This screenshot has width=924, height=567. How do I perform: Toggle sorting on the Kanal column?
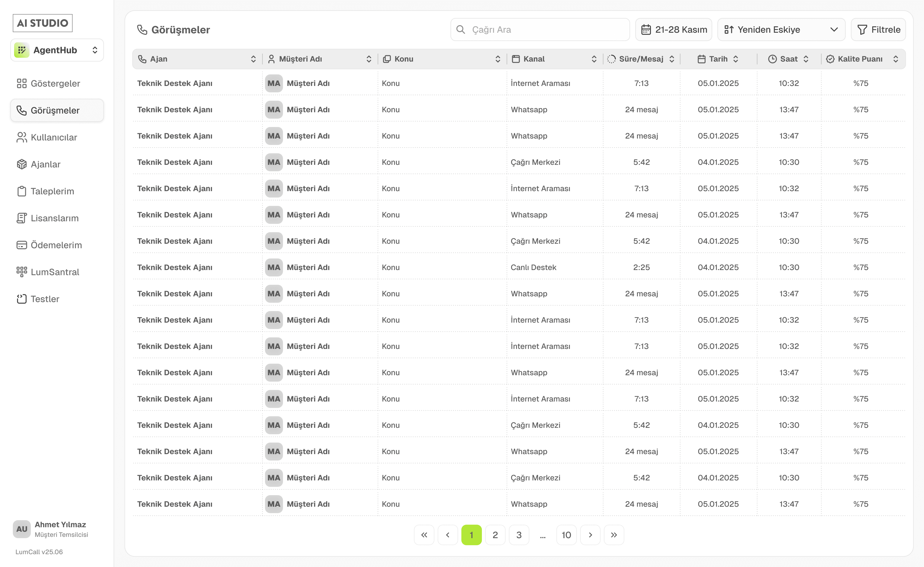594,59
